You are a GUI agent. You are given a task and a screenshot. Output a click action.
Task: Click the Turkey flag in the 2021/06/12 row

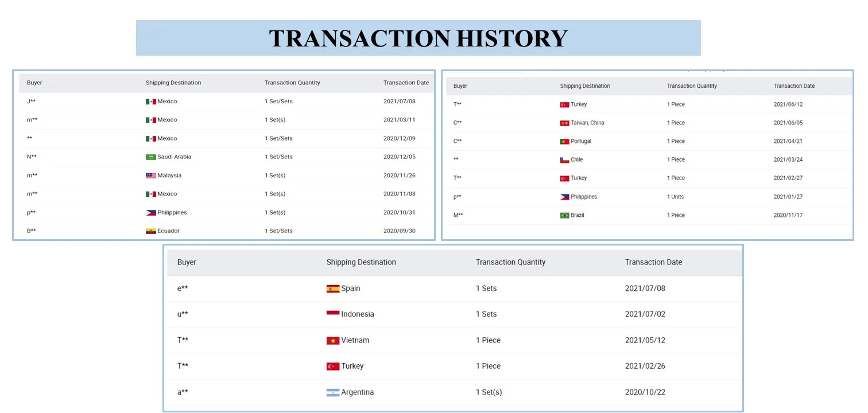click(565, 104)
